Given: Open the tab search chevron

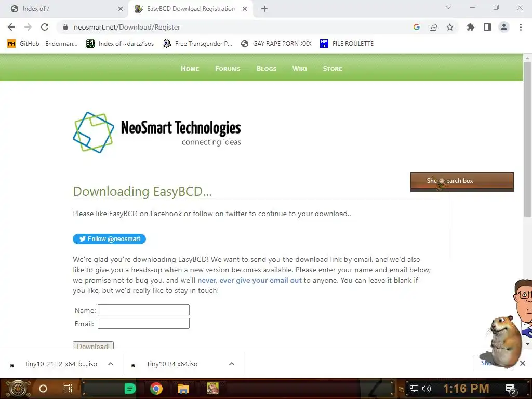Looking at the screenshot, I should pos(448,7).
